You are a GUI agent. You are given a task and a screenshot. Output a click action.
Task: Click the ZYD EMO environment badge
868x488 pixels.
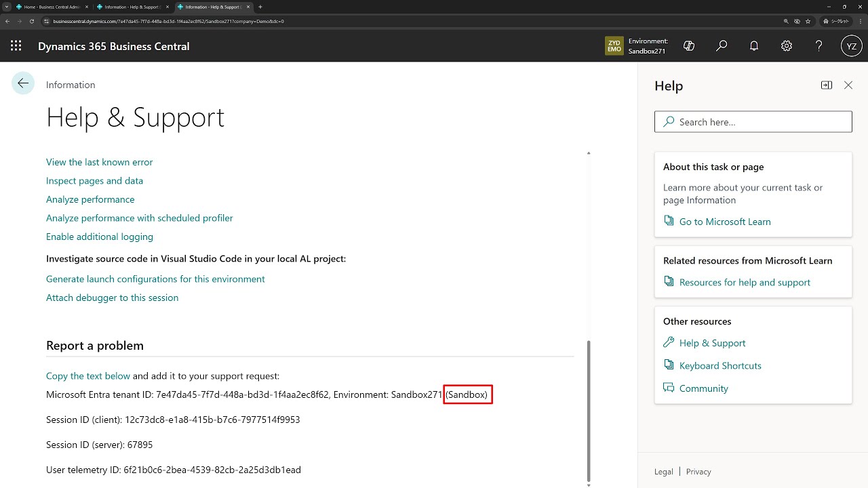point(614,46)
